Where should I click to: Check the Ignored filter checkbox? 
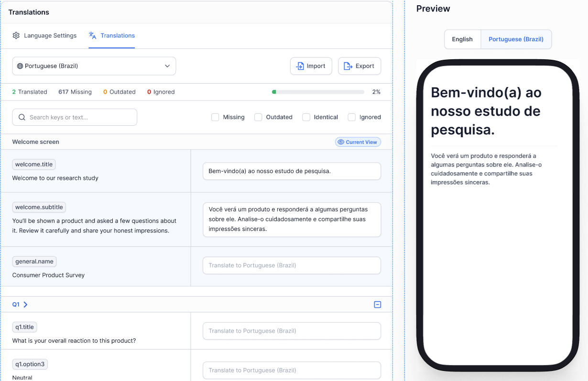point(351,117)
